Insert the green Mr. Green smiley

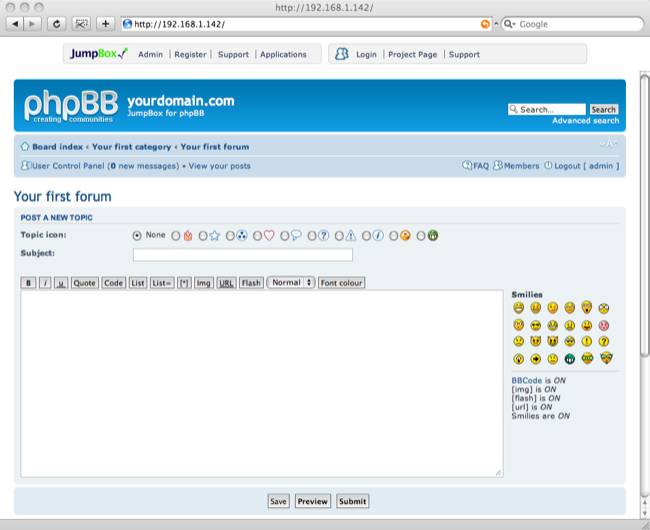570,359
